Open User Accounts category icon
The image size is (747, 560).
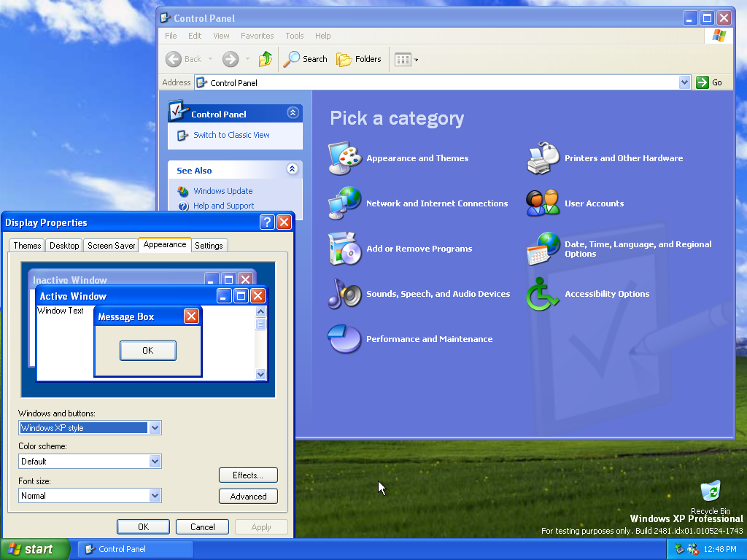click(x=543, y=203)
